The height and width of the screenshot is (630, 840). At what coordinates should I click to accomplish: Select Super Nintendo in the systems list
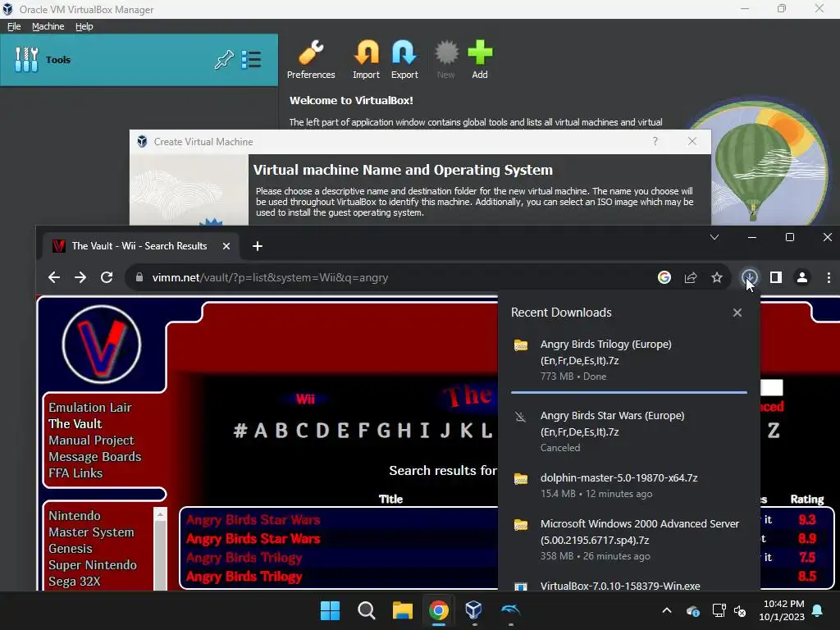(92, 564)
